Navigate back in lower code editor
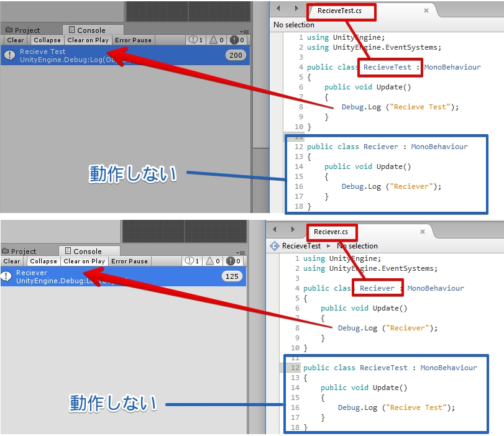The height and width of the screenshot is (436, 504). [x=275, y=229]
